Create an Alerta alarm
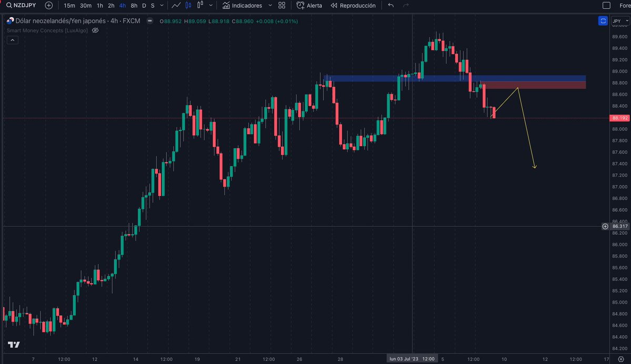Screen dimensions: 631x364 click(x=309, y=5)
